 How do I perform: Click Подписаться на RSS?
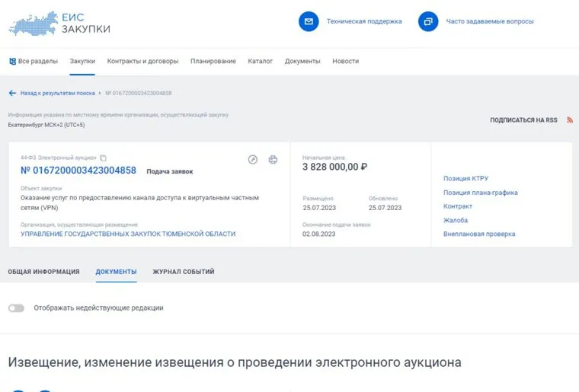(523, 120)
